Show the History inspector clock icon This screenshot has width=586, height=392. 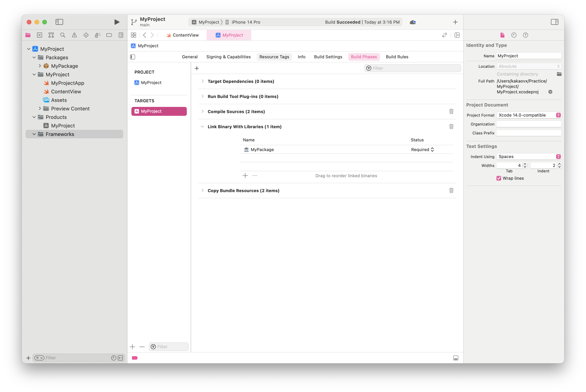tap(514, 35)
